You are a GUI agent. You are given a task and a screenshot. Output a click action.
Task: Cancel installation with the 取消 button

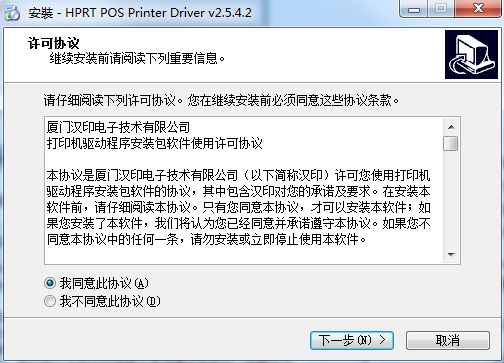point(448,340)
